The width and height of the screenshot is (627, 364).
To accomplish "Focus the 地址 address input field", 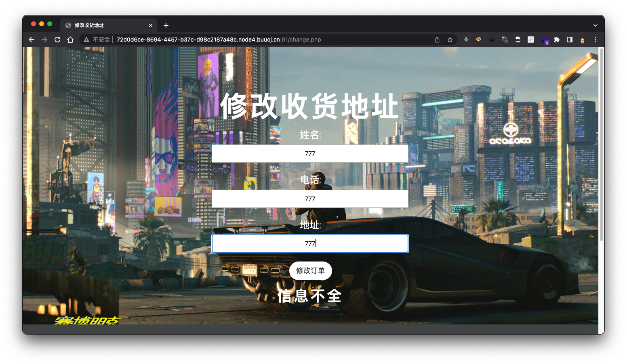I will [x=310, y=244].
